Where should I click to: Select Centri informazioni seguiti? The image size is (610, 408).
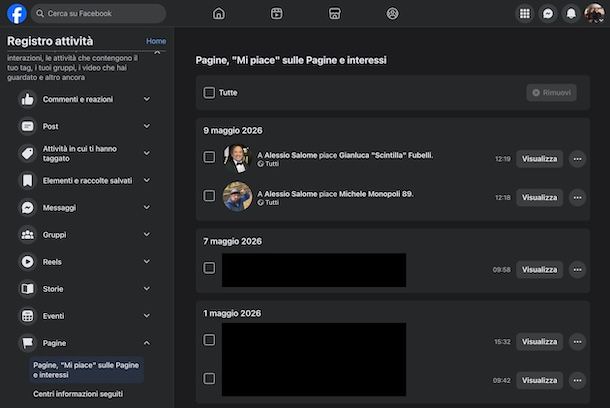[78, 394]
